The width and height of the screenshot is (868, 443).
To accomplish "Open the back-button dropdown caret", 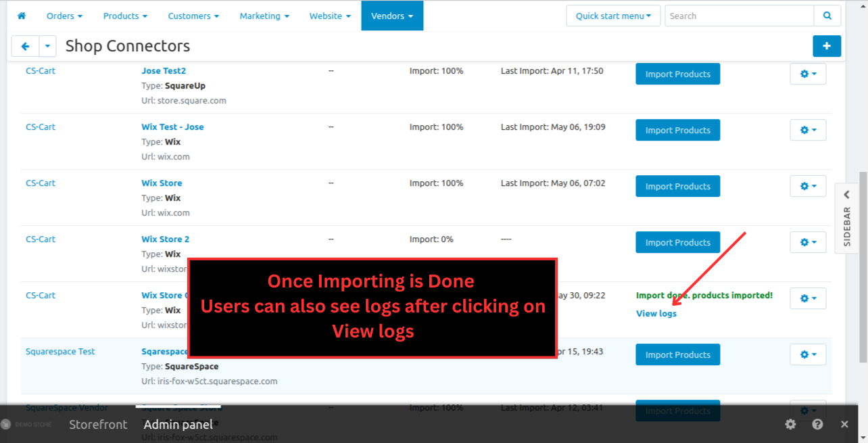I will pos(47,46).
